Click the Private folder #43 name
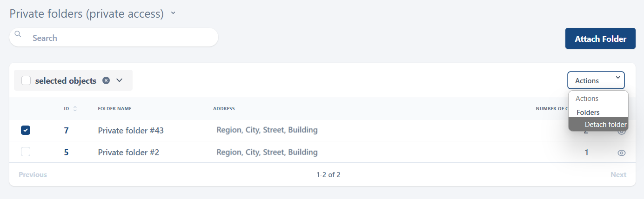Screen dimensions: 644x199 tap(131, 131)
